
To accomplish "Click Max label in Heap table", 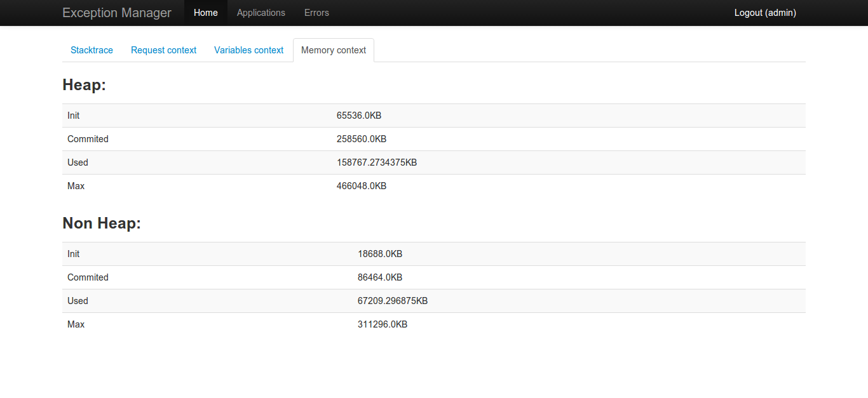I will (x=76, y=186).
